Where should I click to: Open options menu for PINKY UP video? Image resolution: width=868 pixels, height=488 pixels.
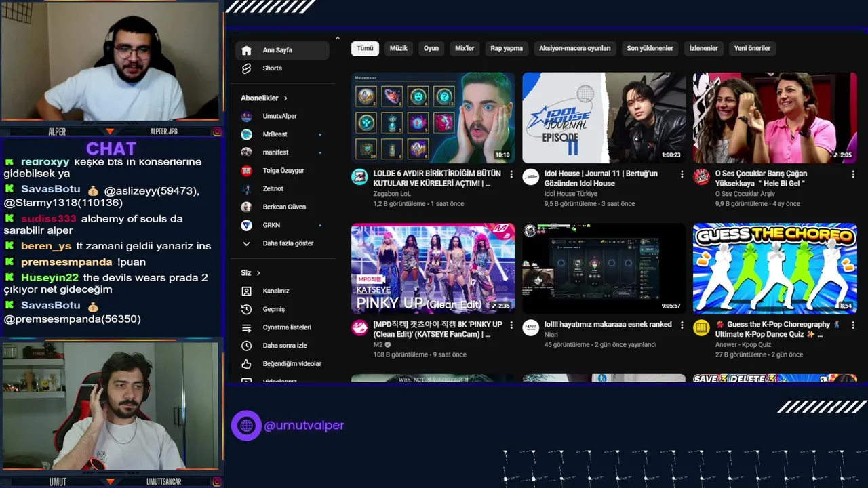tap(511, 325)
